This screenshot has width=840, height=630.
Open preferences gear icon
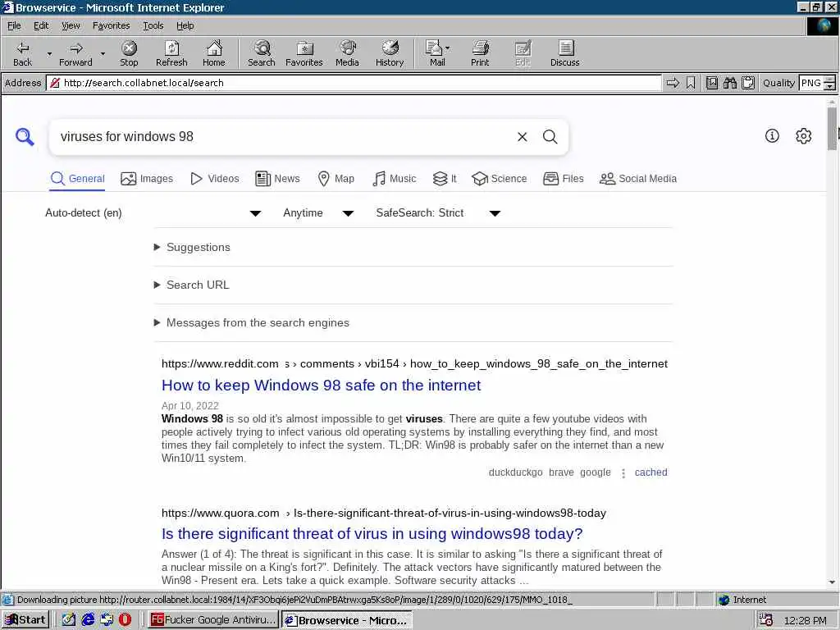[x=804, y=136]
